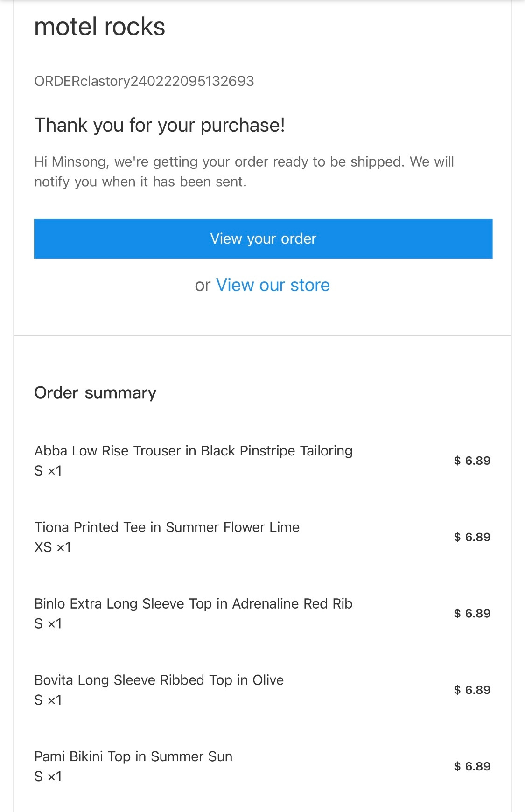Open the View our store link
This screenshot has width=525, height=812.
coord(273,285)
